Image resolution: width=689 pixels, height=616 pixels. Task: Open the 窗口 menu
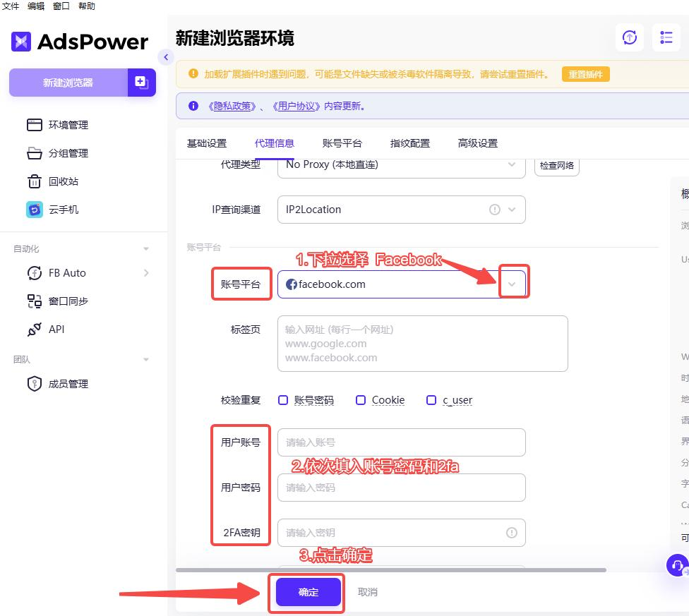[61, 6]
